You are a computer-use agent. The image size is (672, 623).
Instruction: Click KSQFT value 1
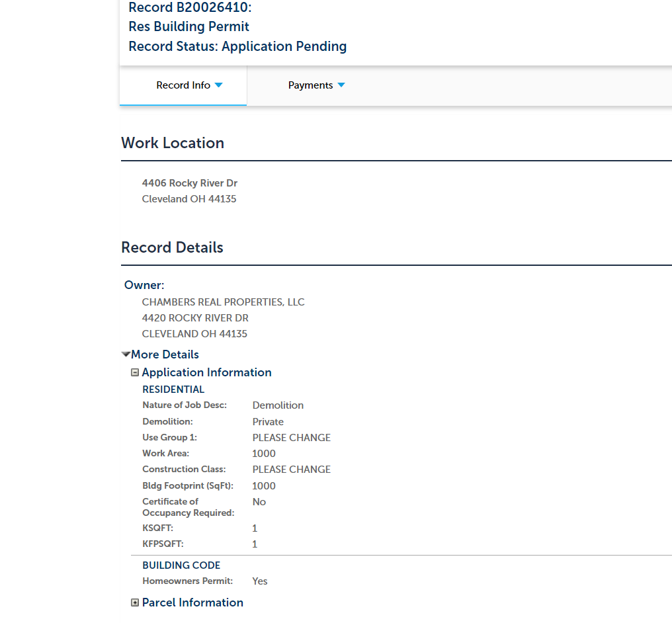255,528
